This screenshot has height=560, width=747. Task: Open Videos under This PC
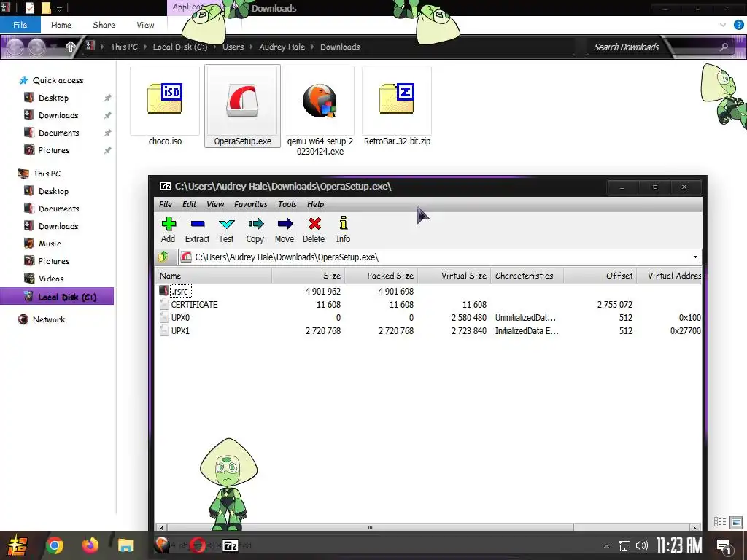(x=51, y=279)
